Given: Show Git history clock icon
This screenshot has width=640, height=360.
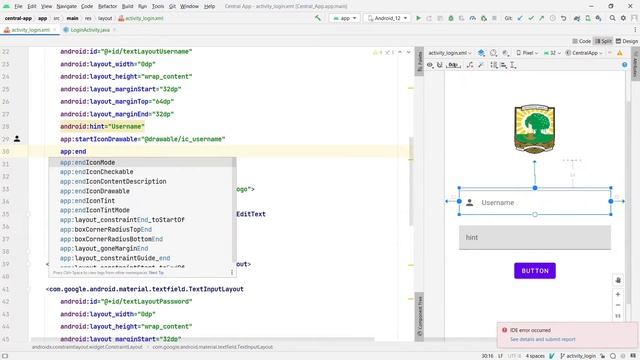Looking at the screenshot, I should tap(552, 18).
